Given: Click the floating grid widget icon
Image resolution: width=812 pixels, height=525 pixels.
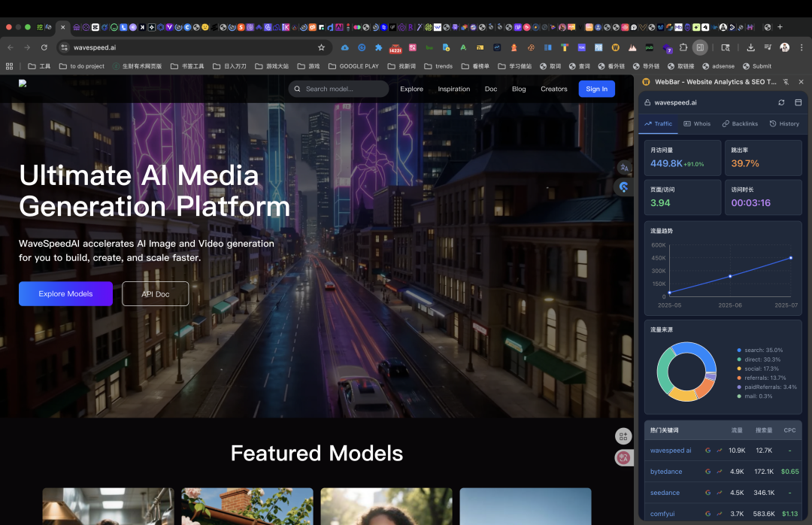Looking at the screenshot, I should point(623,436).
